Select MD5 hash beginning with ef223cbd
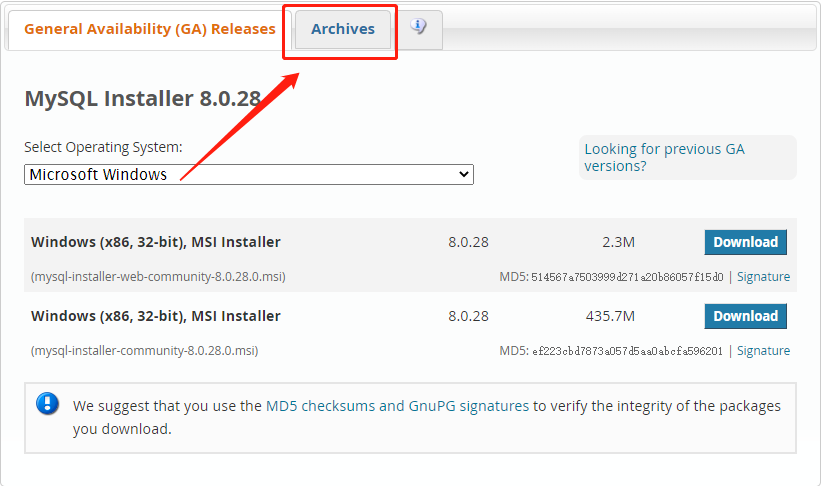This screenshot has height=486, width=827. coord(627,351)
